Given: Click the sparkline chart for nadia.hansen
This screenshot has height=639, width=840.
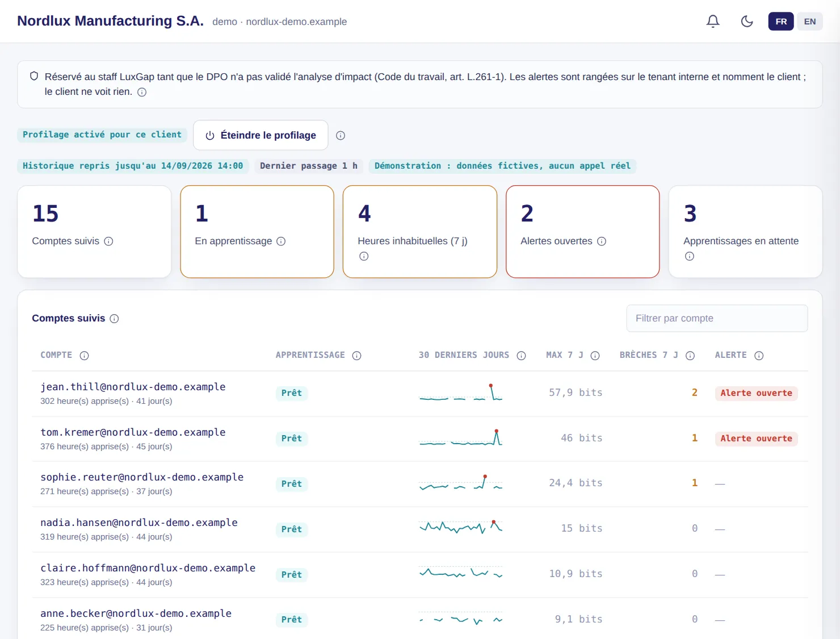Looking at the screenshot, I should [461, 528].
